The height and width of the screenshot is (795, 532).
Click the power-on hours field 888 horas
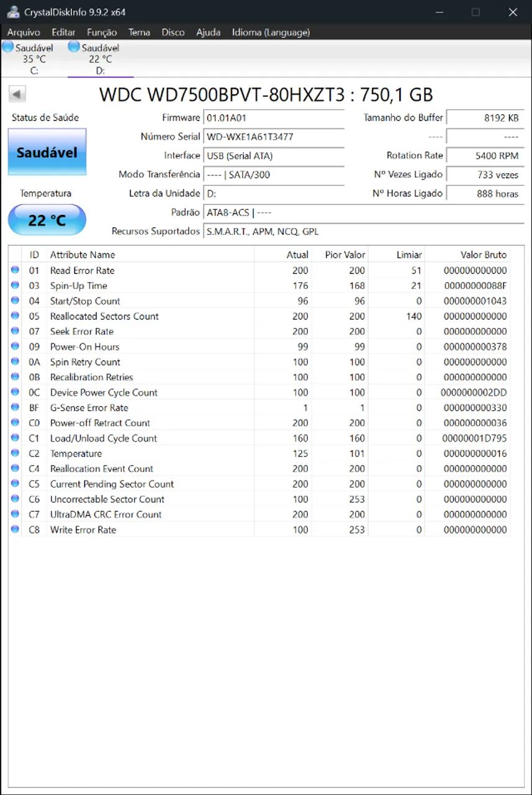pos(485,194)
